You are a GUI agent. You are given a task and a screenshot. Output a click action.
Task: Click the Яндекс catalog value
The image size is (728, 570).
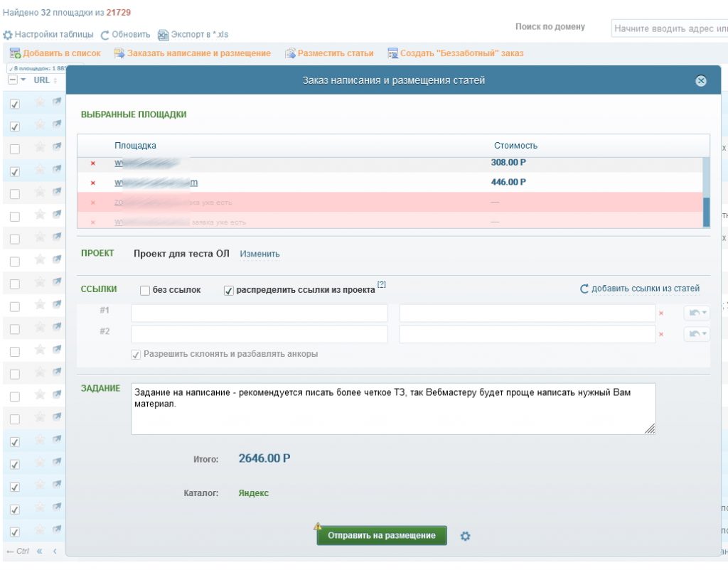coord(254,493)
